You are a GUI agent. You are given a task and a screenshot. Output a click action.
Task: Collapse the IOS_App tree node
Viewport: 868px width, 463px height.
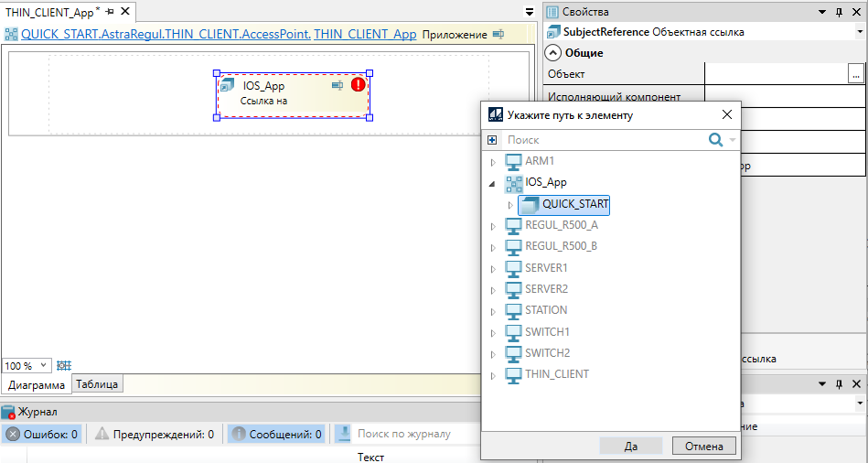pyautogui.click(x=492, y=183)
